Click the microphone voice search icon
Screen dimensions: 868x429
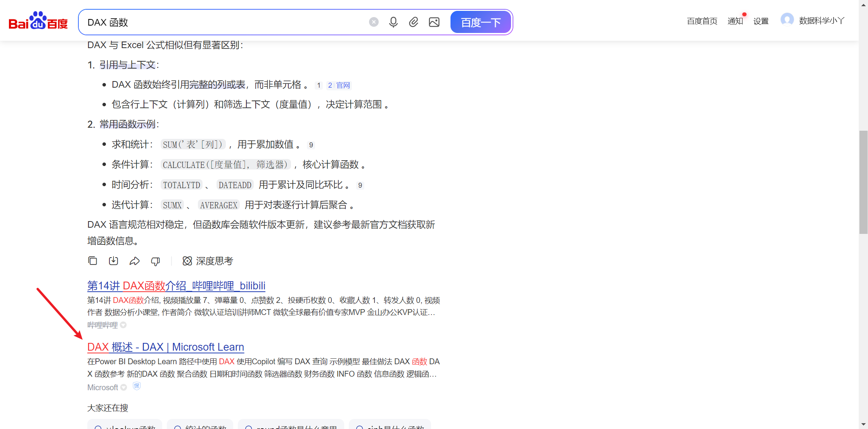[x=393, y=22]
